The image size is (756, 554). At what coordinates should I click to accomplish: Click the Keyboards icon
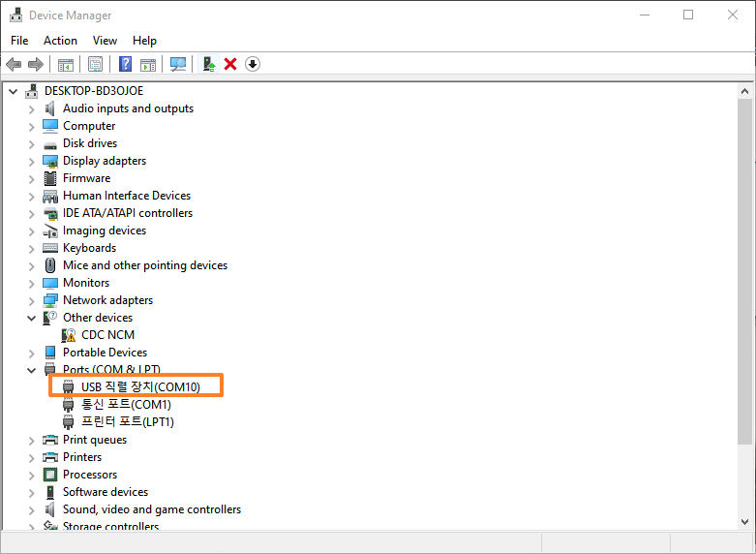coord(50,248)
